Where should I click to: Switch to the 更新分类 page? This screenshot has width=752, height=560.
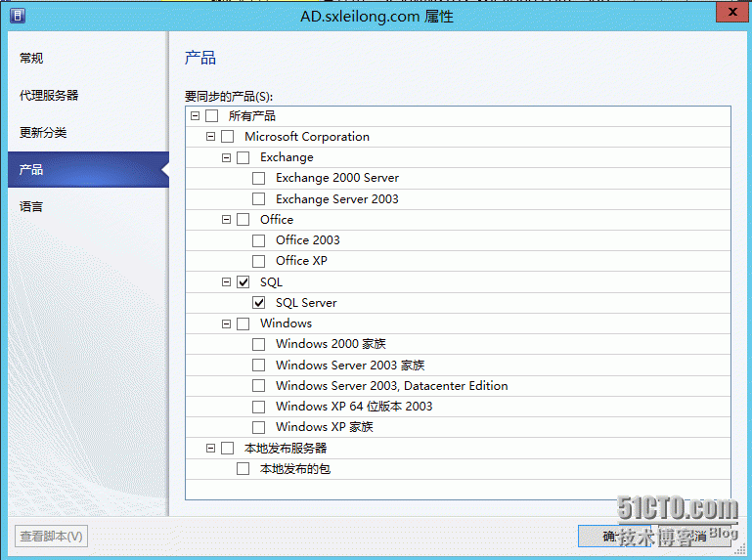point(43,132)
